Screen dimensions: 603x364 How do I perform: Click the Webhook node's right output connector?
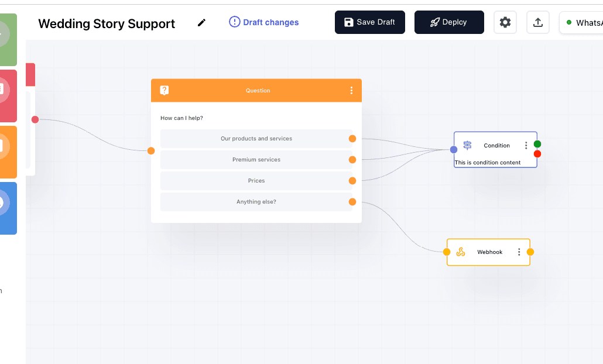pos(530,252)
